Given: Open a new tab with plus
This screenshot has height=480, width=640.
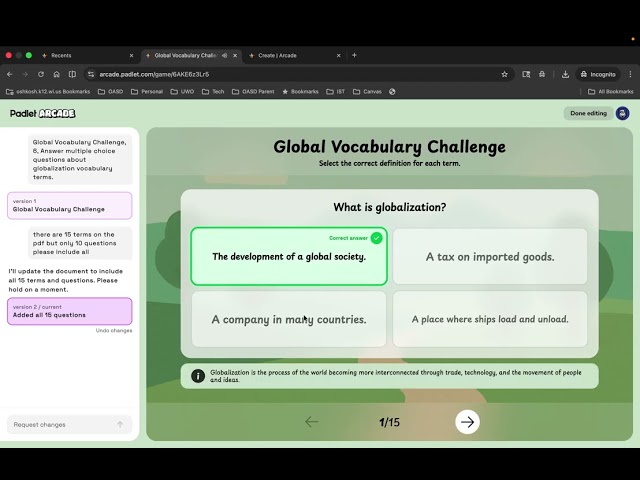Looking at the screenshot, I should (x=354, y=55).
